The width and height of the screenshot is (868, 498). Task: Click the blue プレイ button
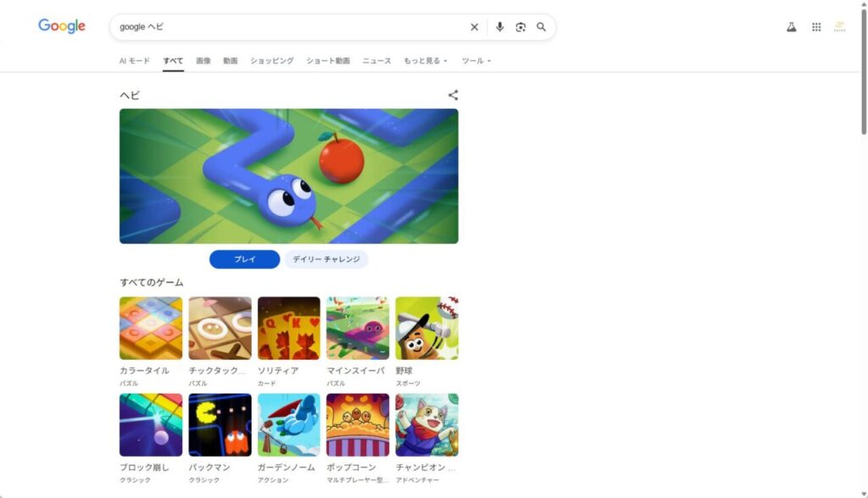click(x=245, y=260)
